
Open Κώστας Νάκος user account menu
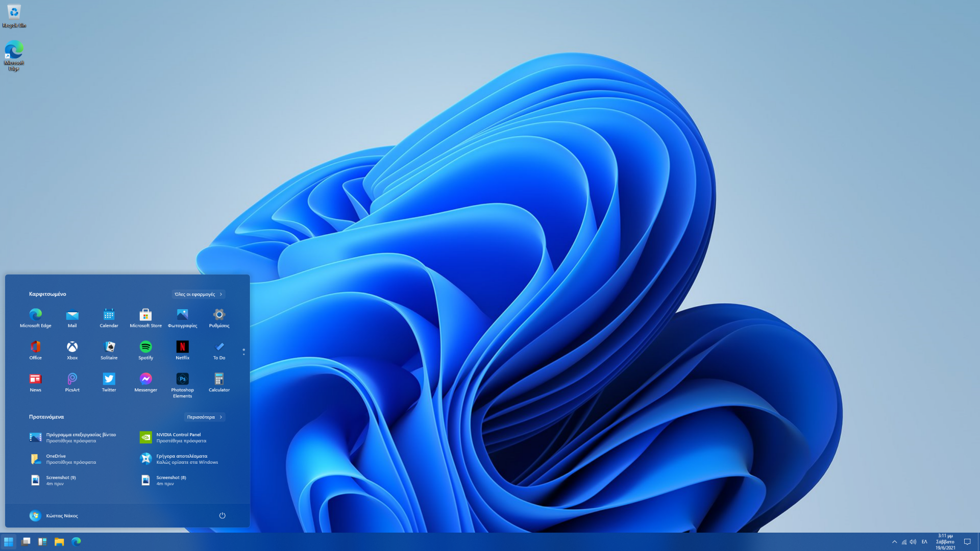[54, 516]
